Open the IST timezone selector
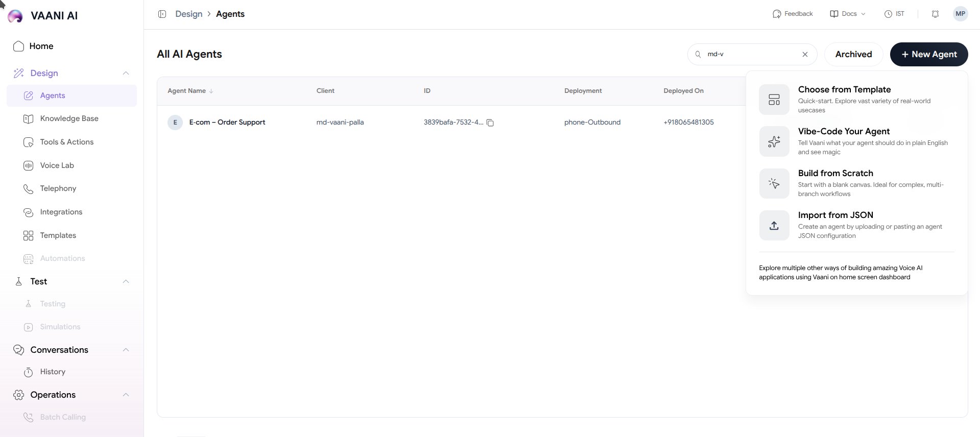The height and width of the screenshot is (437, 980). (894, 14)
